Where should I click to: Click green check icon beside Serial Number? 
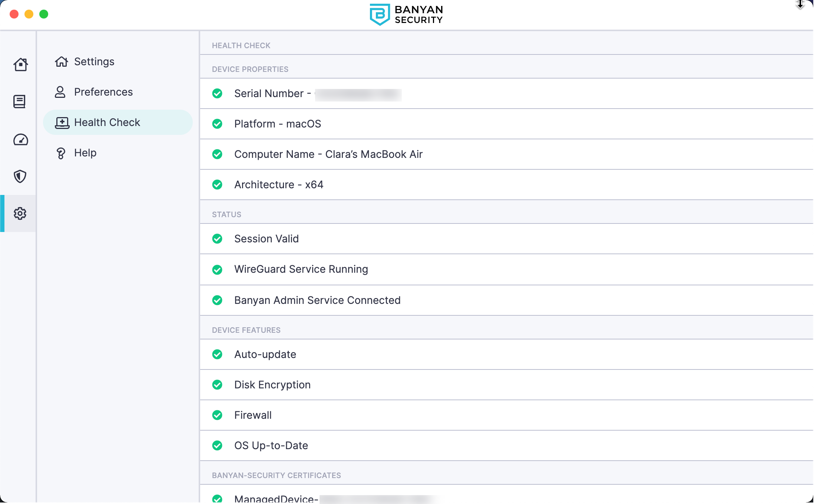pos(217,93)
